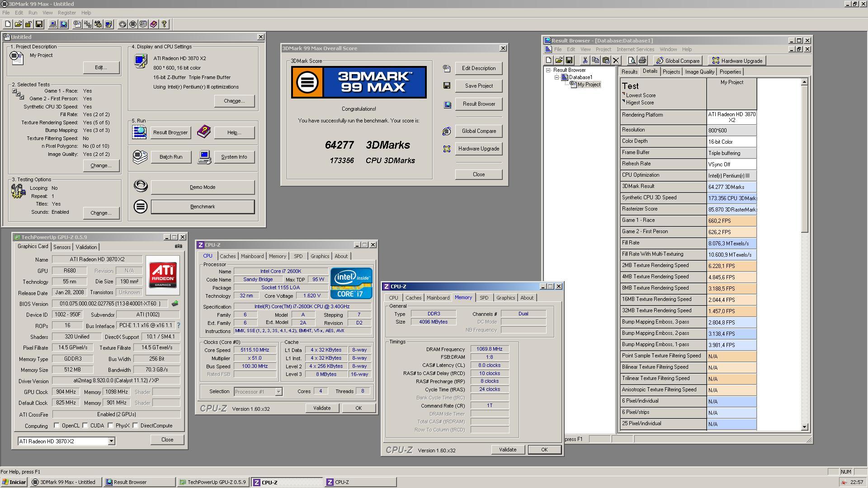This screenshot has width=868, height=488.
Task: Toggle the CUDA checkbox in GPU-Z
Action: 85,426
